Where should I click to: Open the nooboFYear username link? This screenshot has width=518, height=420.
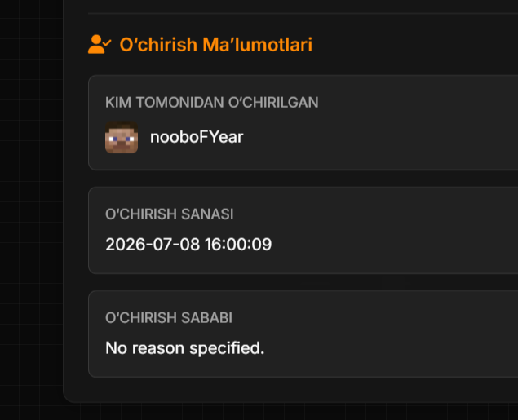click(197, 137)
